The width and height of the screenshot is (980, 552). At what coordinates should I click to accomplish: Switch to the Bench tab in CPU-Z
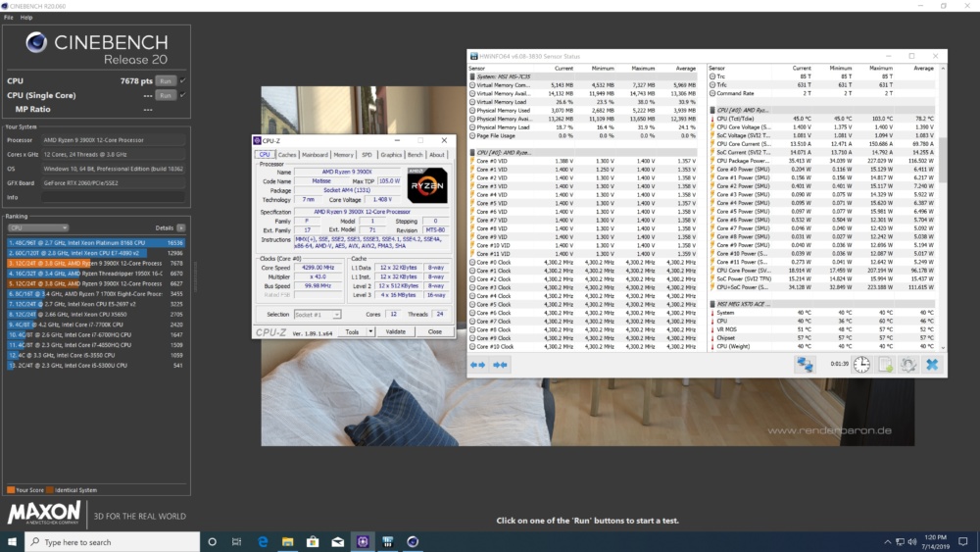coord(415,154)
